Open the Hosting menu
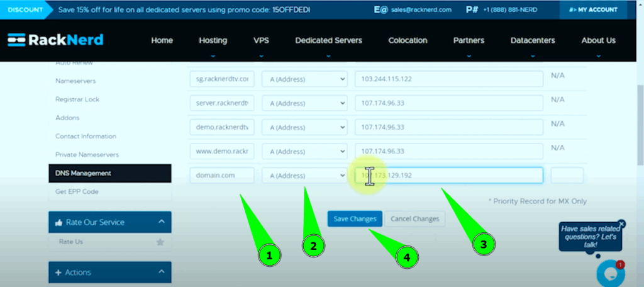This screenshot has height=287, width=644. click(213, 40)
